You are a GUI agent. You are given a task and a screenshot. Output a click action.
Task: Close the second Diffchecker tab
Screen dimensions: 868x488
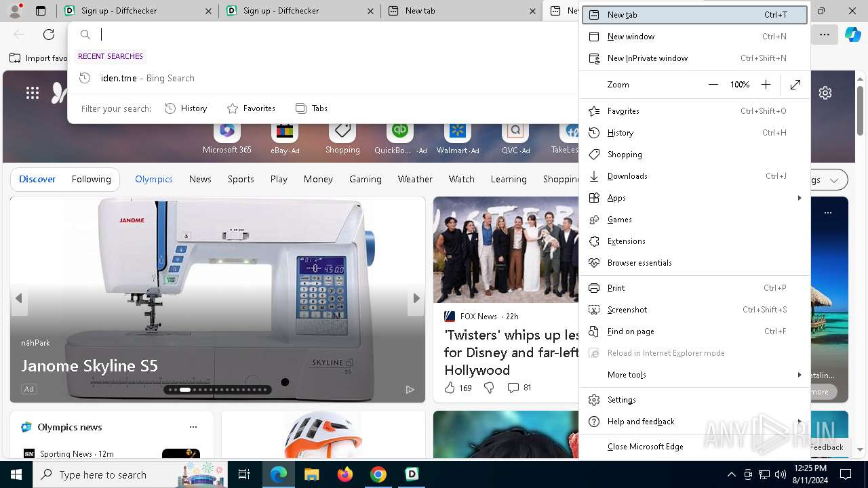point(370,11)
